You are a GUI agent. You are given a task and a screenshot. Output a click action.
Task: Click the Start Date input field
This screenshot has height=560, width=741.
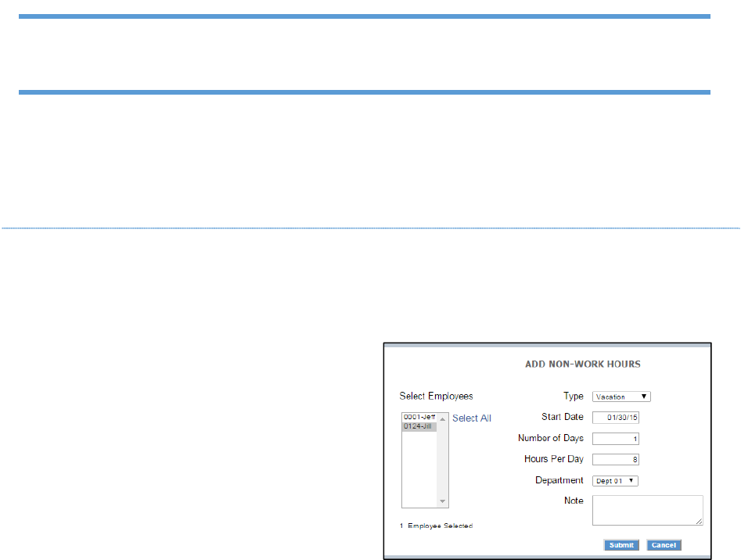point(616,418)
